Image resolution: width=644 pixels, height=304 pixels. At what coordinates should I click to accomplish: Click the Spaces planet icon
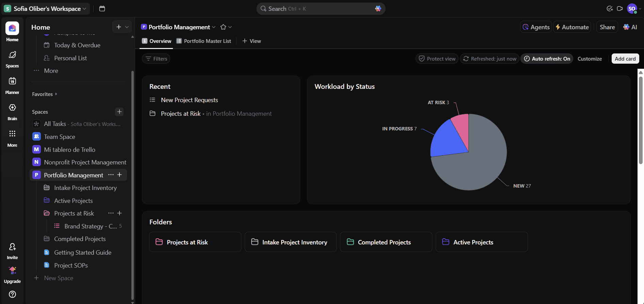click(12, 55)
